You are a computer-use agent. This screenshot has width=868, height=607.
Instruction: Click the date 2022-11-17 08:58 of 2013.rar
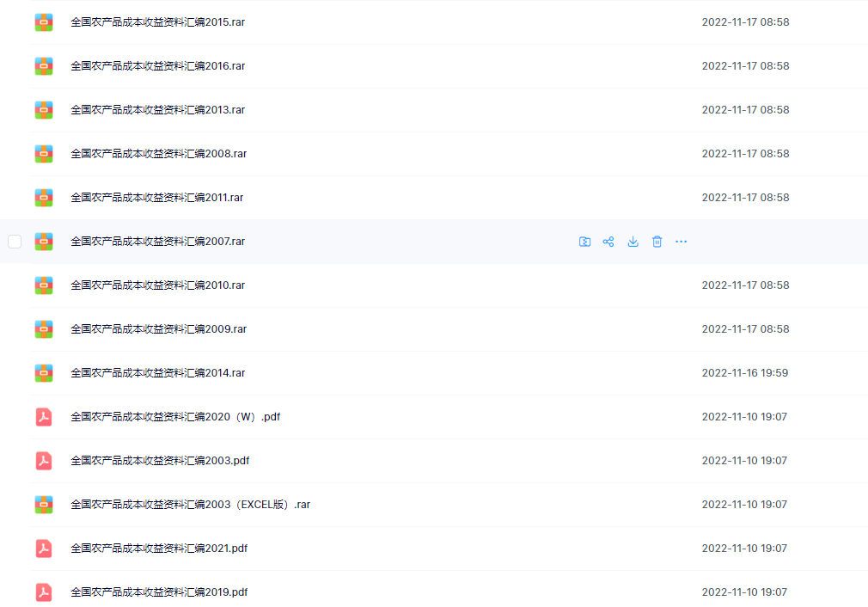point(745,110)
